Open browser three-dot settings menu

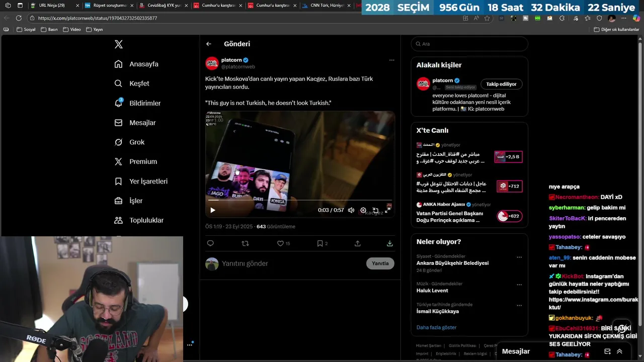click(624, 18)
